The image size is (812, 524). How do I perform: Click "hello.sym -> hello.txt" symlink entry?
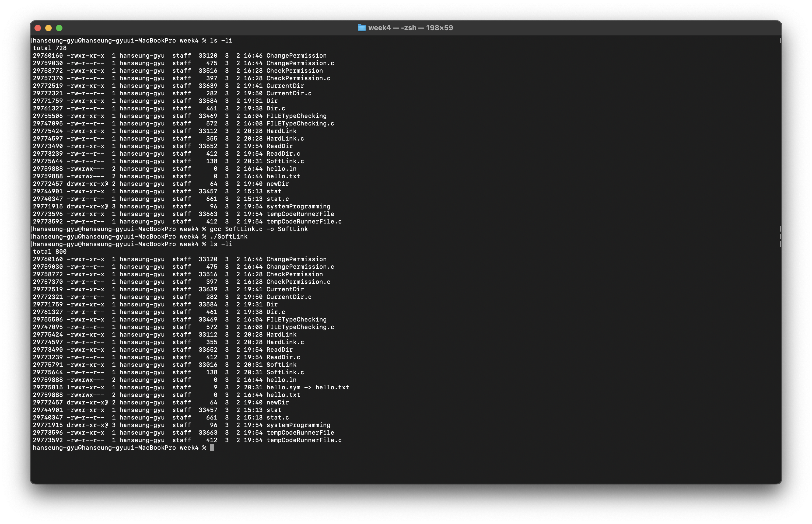click(307, 387)
